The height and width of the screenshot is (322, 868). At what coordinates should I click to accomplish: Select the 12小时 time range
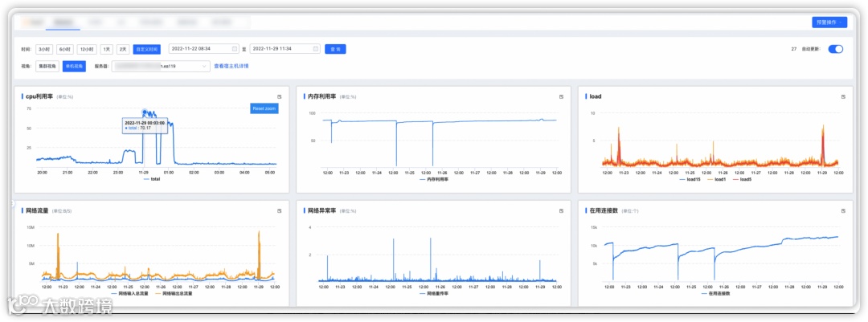coord(87,49)
